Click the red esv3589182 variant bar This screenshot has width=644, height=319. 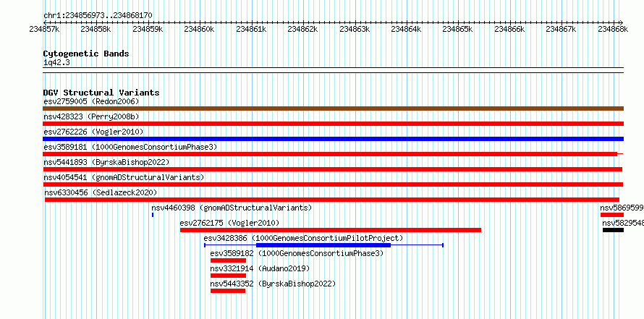tap(228, 260)
